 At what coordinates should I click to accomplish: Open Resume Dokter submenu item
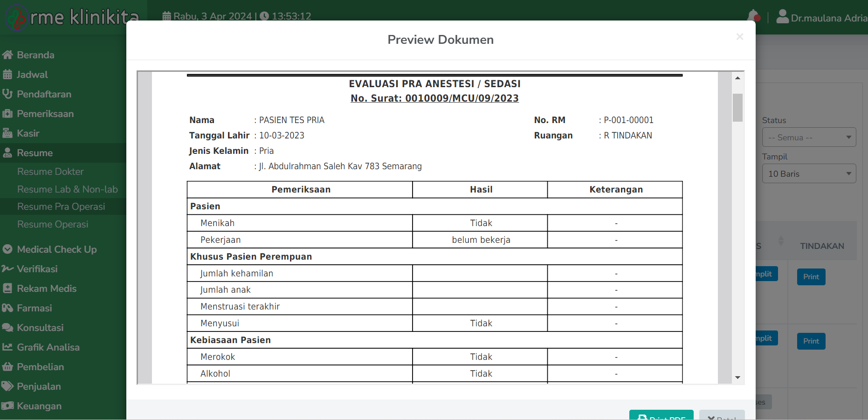[x=50, y=172]
